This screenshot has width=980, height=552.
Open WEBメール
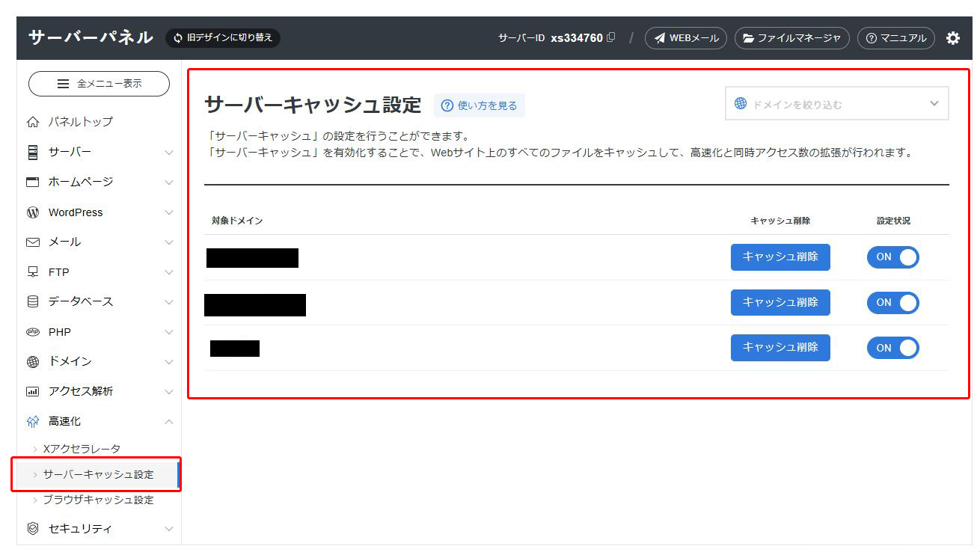click(x=686, y=38)
